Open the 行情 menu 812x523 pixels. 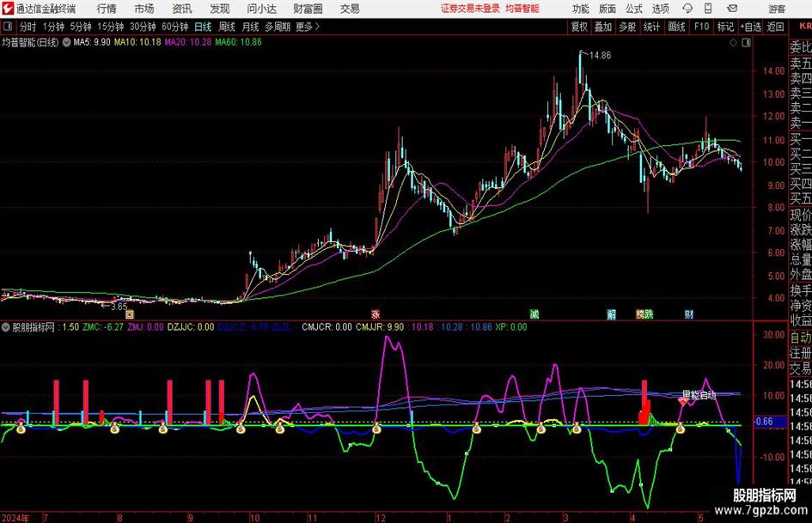[107, 9]
